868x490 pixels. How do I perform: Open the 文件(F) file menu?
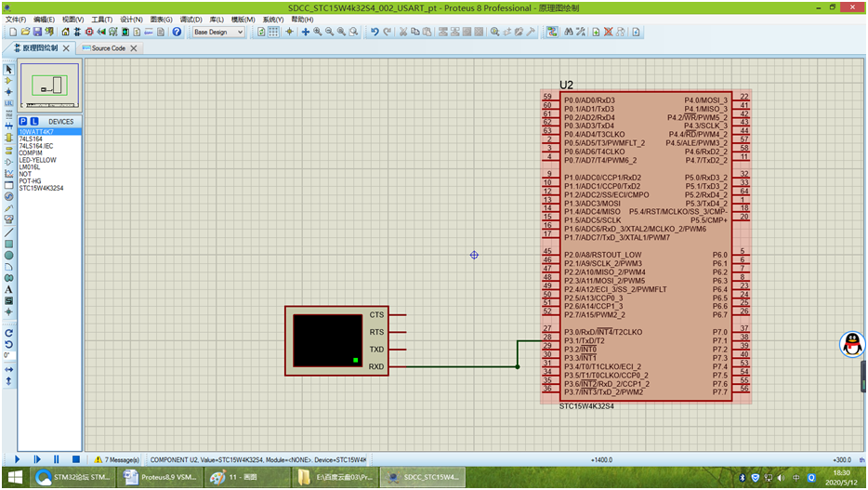tap(17, 19)
